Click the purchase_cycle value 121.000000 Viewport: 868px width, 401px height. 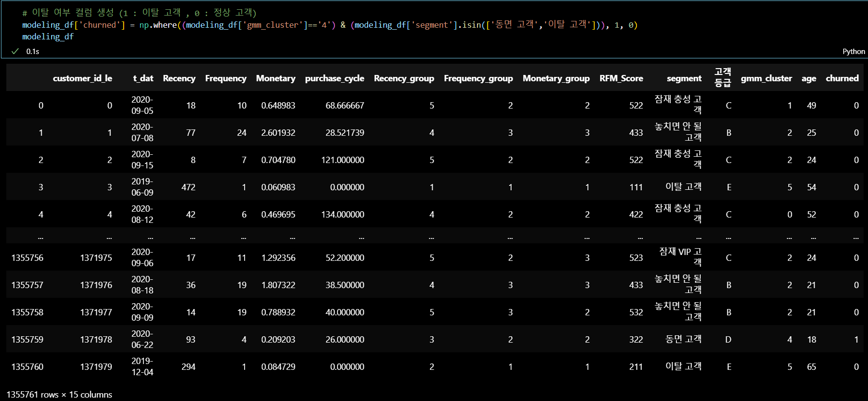[342, 160]
